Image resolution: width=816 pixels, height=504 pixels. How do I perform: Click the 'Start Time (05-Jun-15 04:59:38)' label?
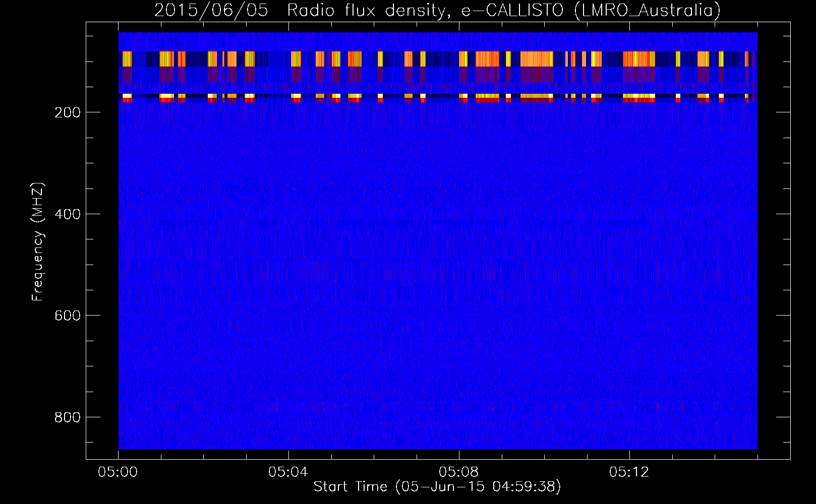[x=437, y=487]
